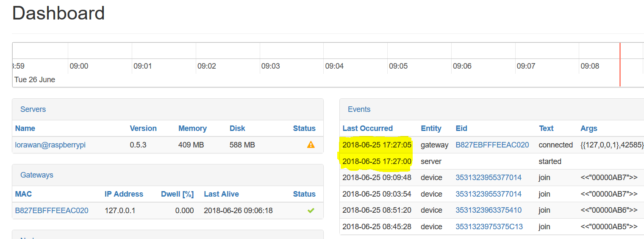Screen dimensions: 644x239
Task: Sort servers by Version column
Action: 143,128
